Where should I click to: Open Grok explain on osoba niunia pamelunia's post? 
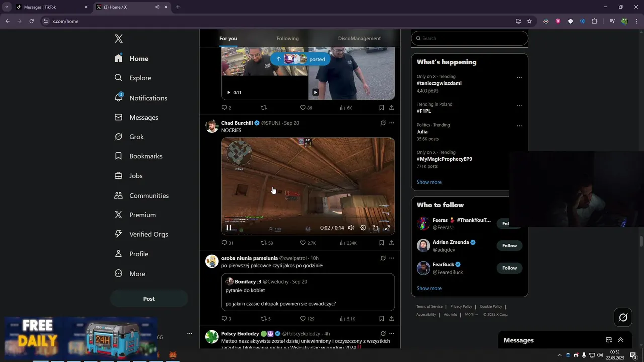click(383, 258)
